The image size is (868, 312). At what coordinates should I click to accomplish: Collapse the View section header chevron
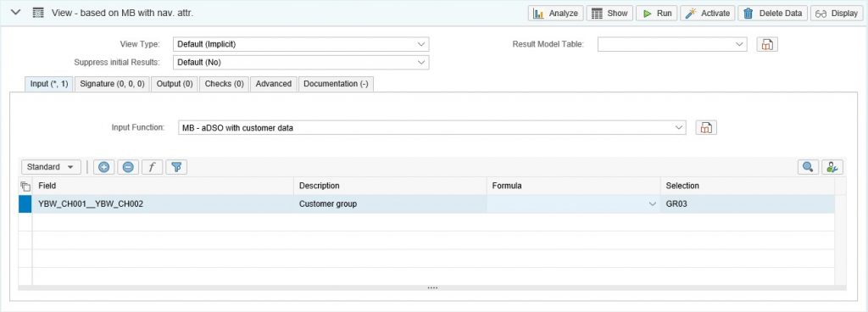16,12
